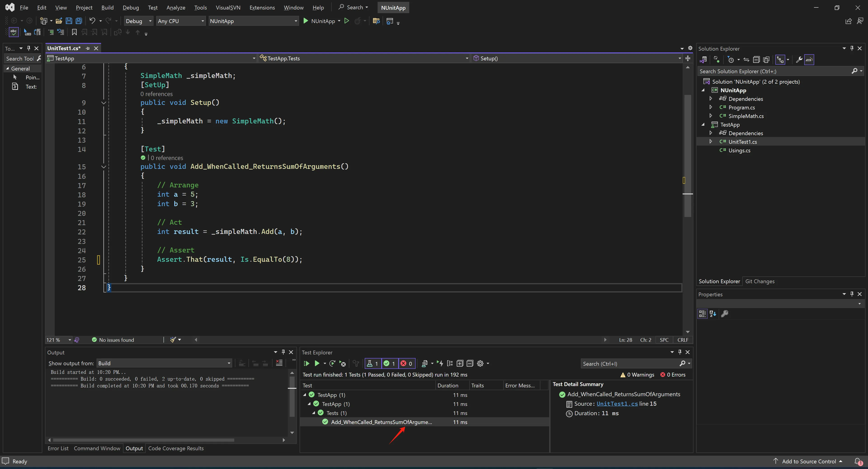Collapse Tests (1) node in Test Explorer
Screen dimensions: 868x469
314,413
